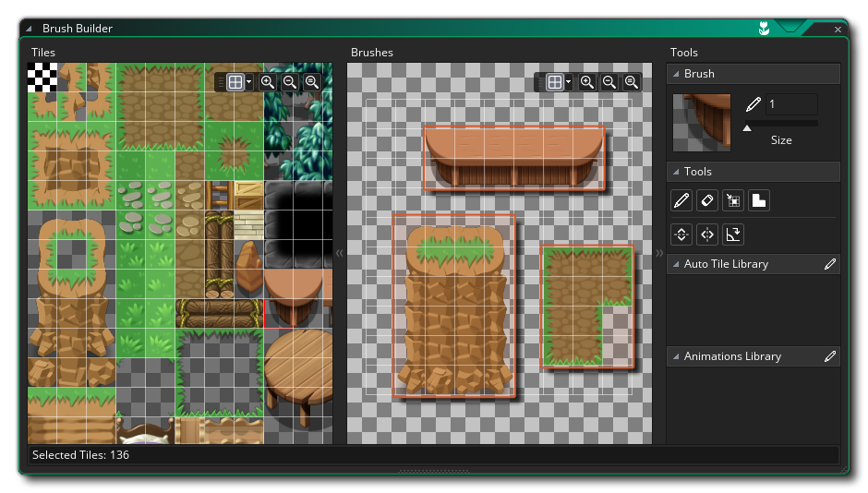868x493 pixels.
Task: Click the tile selection tool icon
Action: tap(732, 200)
